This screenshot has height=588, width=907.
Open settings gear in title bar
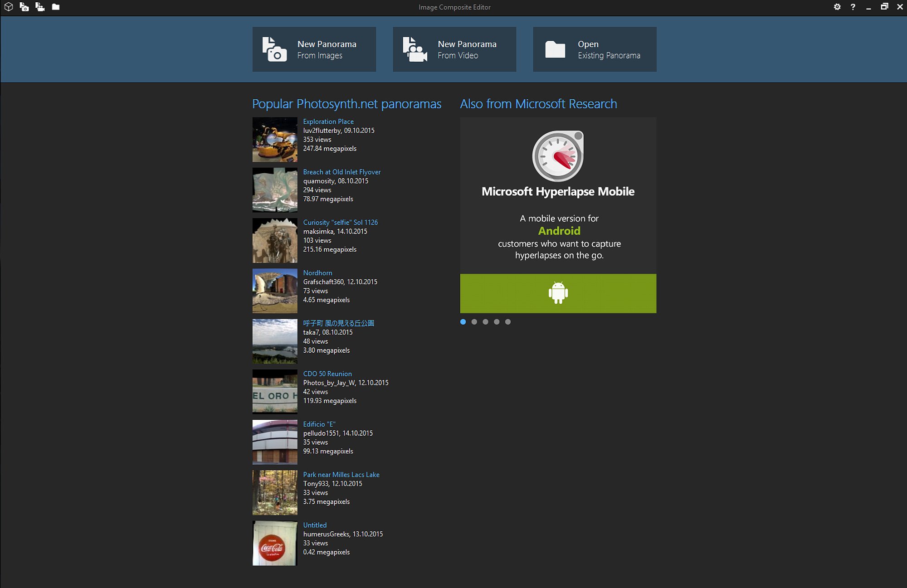[x=837, y=7]
